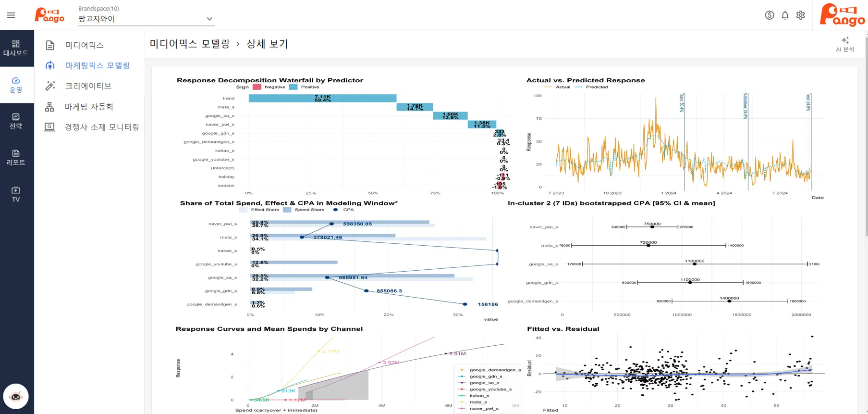Click the Positive legend color swatch
This screenshot has width=868, height=414.
[x=293, y=87]
